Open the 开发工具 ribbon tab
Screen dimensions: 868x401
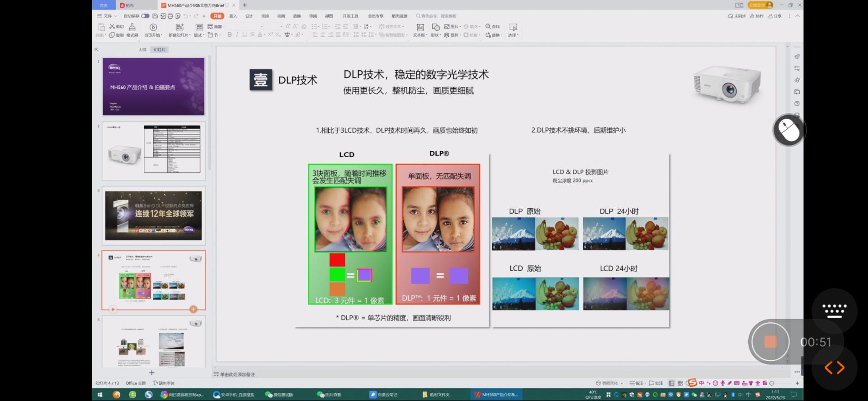350,16
